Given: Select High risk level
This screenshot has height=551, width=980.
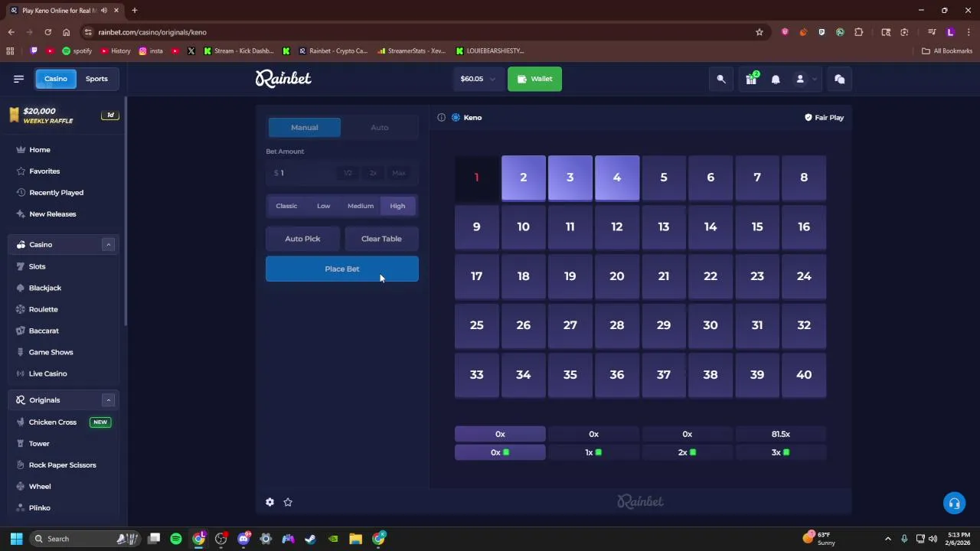Looking at the screenshot, I should pyautogui.click(x=397, y=206).
